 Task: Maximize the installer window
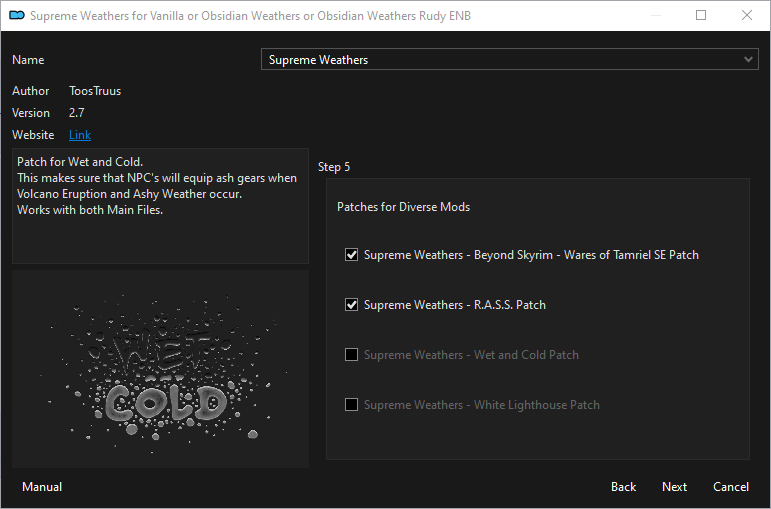tap(701, 15)
